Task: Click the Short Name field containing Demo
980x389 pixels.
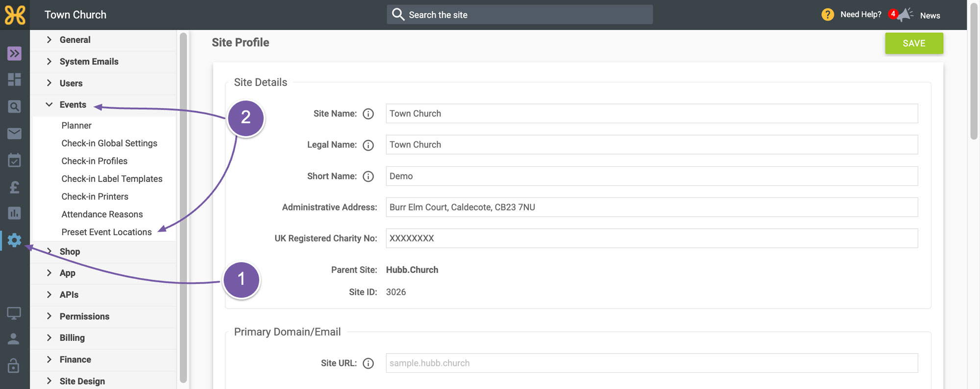Action: pos(652,176)
